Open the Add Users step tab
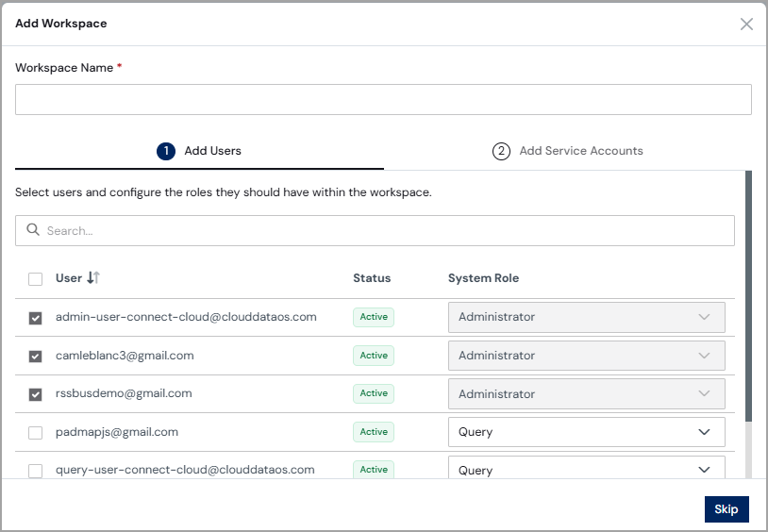Viewport: 768px width, 532px height. pyautogui.click(x=199, y=151)
